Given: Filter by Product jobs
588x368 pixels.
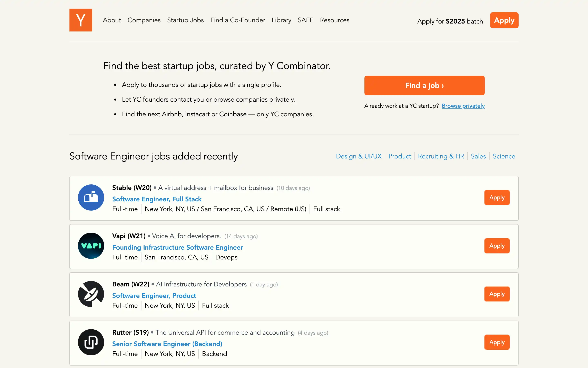Looking at the screenshot, I should (x=400, y=156).
